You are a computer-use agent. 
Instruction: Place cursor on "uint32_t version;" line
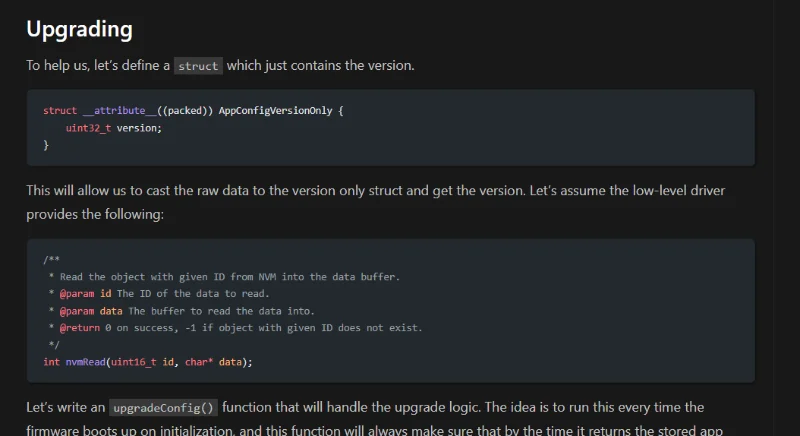[113, 128]
